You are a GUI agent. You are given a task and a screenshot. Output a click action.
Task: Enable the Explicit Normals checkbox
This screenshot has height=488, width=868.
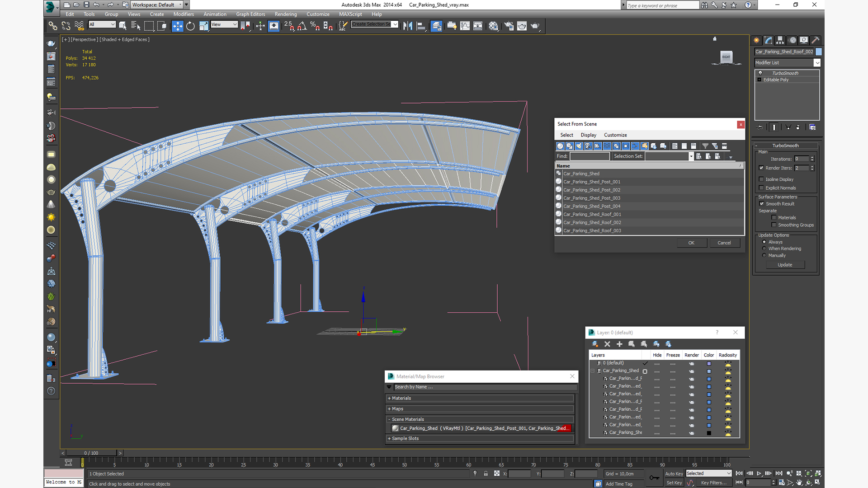(761, 188)
